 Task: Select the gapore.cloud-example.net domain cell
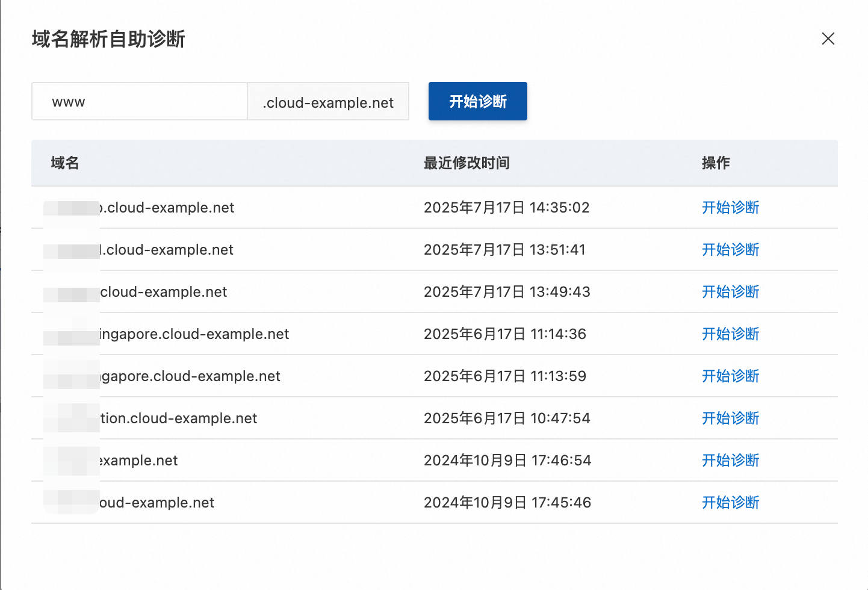(x=190, y=376)
